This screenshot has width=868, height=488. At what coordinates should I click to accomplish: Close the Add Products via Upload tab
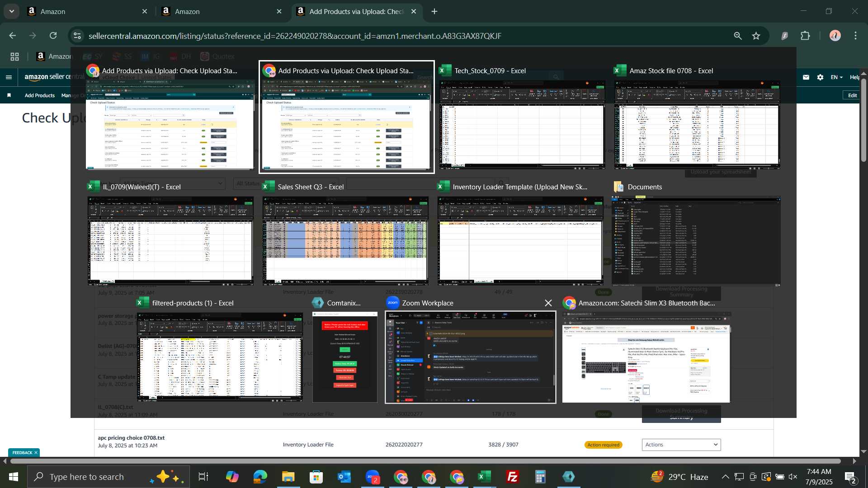point(414,11)
